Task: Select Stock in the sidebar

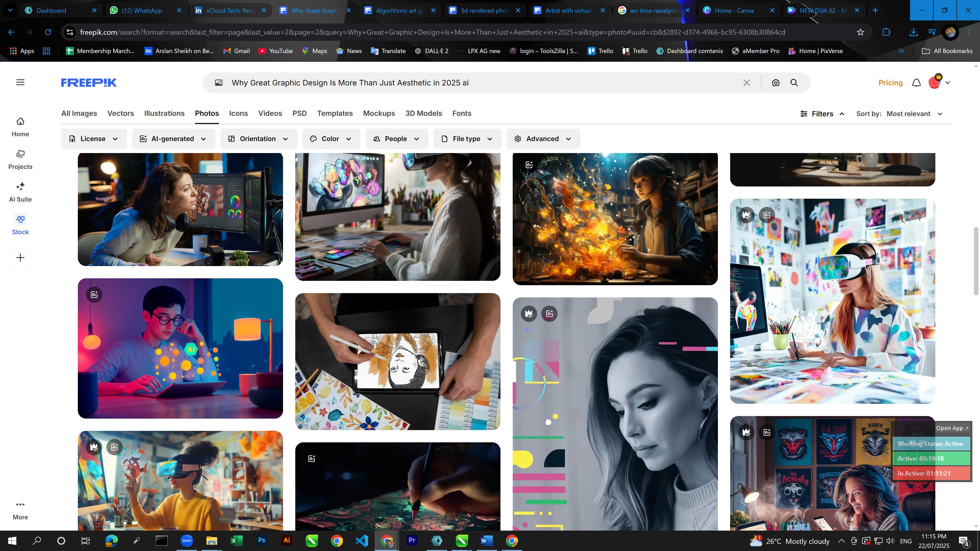Action: (20, 225)
